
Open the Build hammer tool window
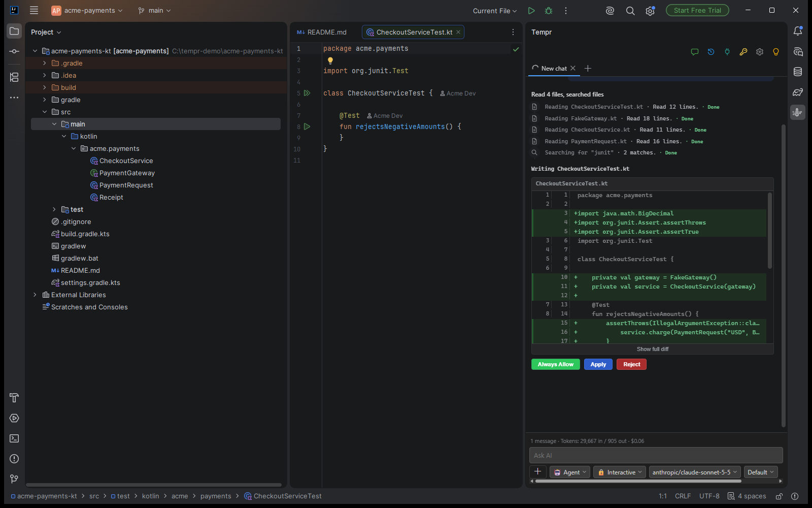coord(14,398)
